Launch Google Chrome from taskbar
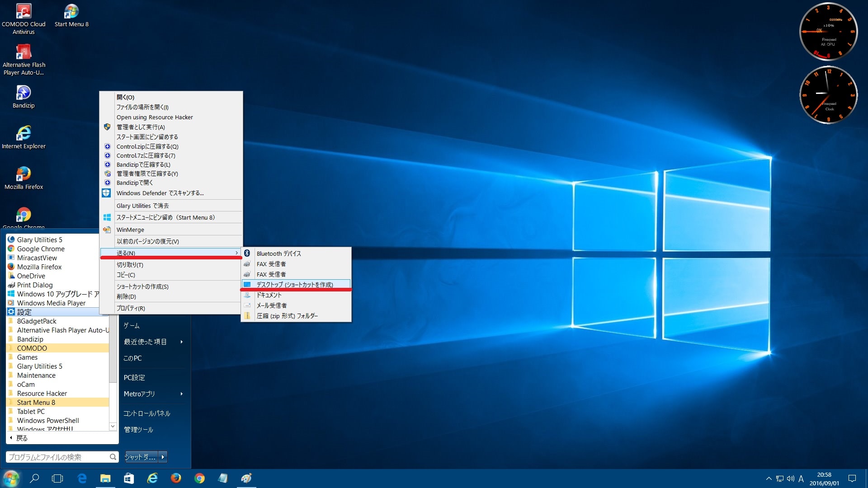868x488 pixels. (x=199, y=479)
